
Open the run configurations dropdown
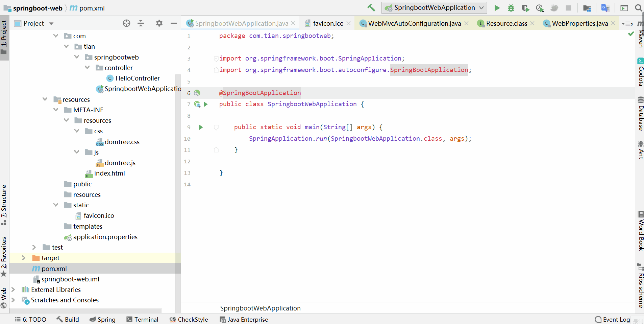[x=434, y=7]
